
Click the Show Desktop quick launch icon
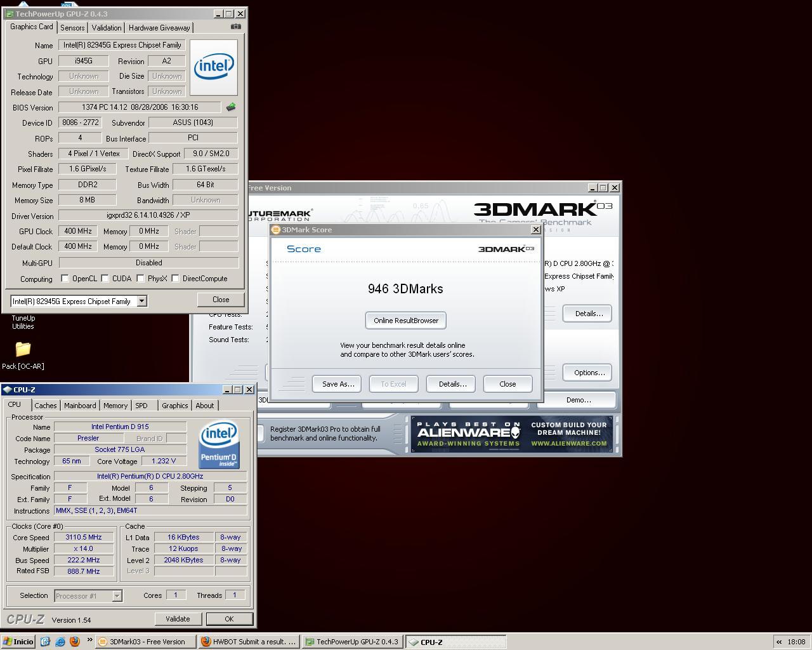tap(46, 642)
